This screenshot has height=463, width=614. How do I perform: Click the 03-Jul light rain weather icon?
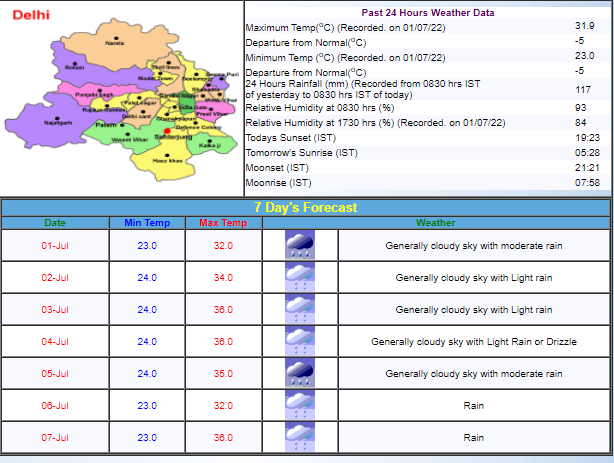point(300,309)
